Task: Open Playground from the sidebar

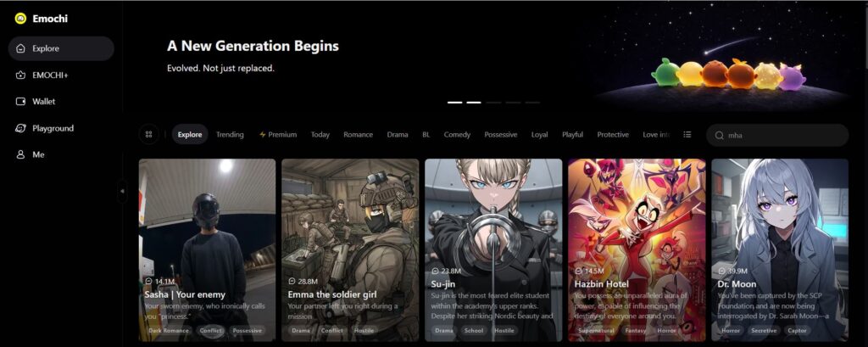Action: 61,128
